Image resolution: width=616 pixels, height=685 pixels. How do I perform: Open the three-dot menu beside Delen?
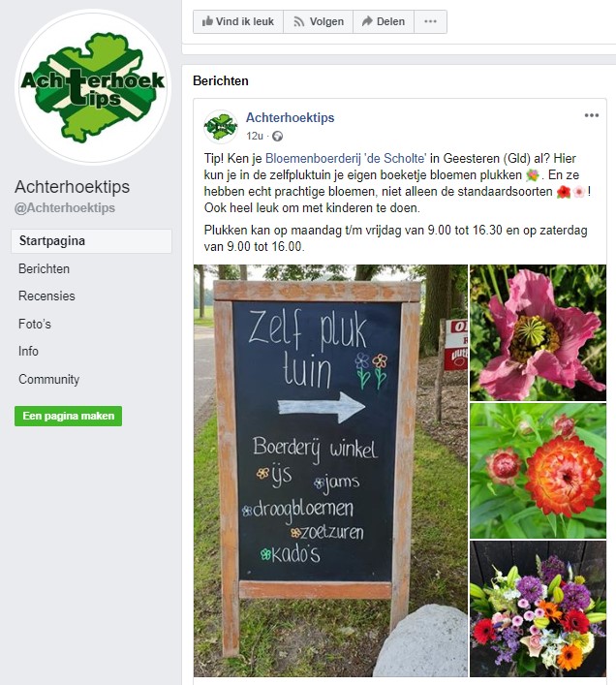coord(430,21)
